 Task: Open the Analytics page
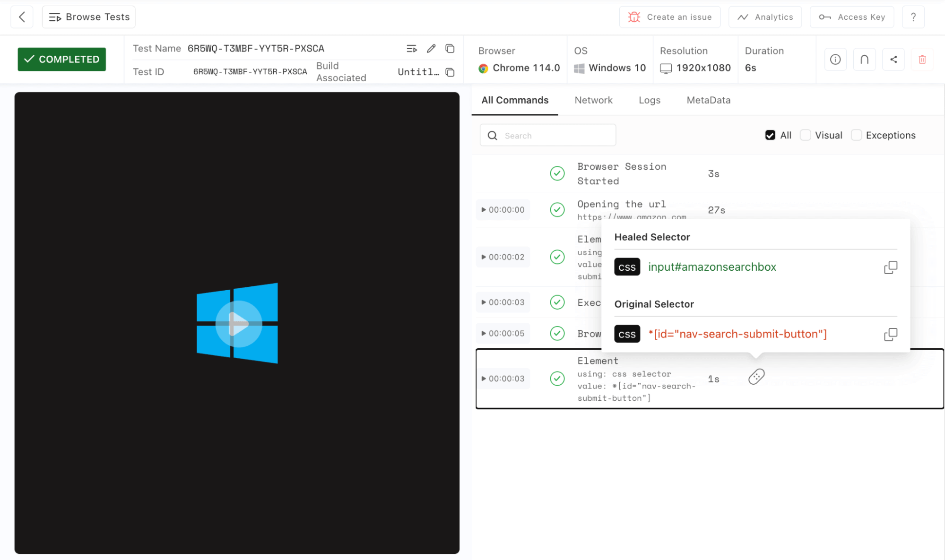(765, 17)
